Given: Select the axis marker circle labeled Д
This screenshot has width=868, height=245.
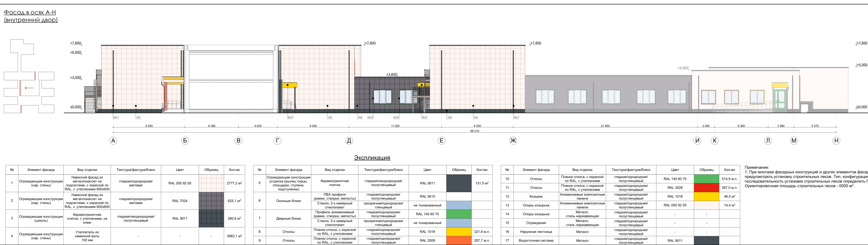Looking at the screenshot, I should [349, 141].
